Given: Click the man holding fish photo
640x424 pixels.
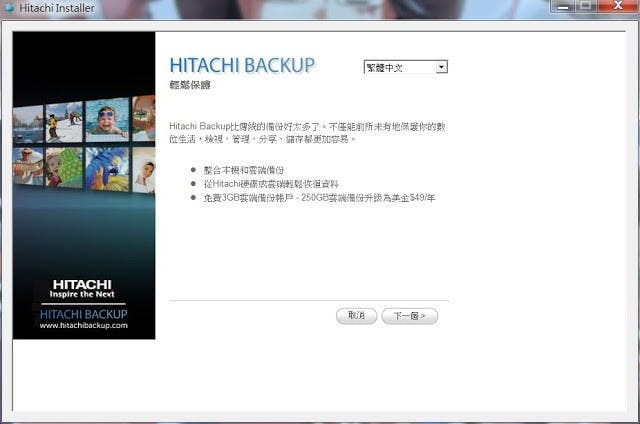Looking at the screenshot, I should (x=28, y=166).
